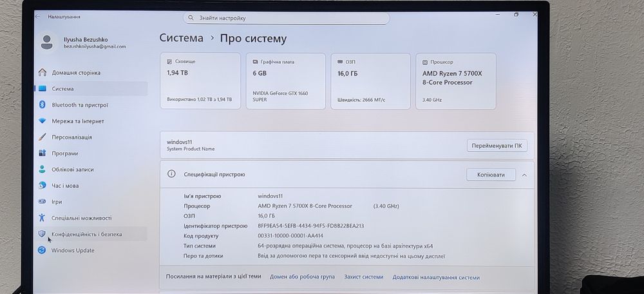
Task: Minimize the Settings window
Action: pos(498,14)
